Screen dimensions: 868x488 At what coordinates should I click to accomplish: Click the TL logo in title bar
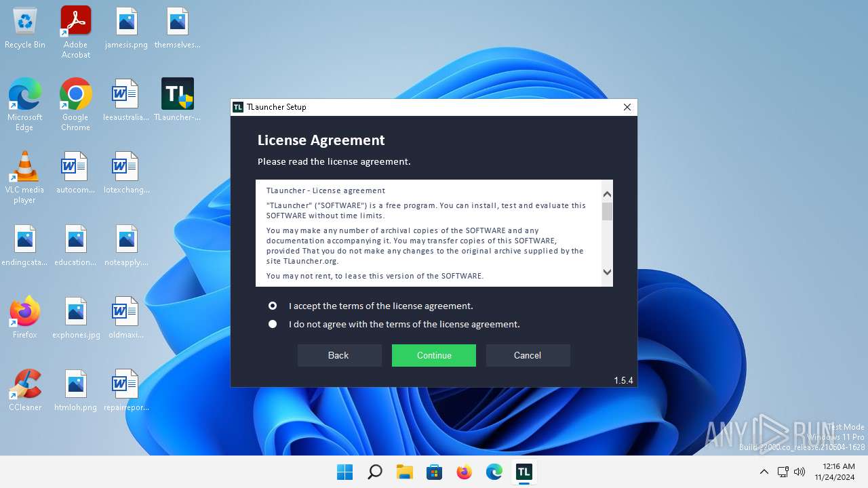pos(238,107)
